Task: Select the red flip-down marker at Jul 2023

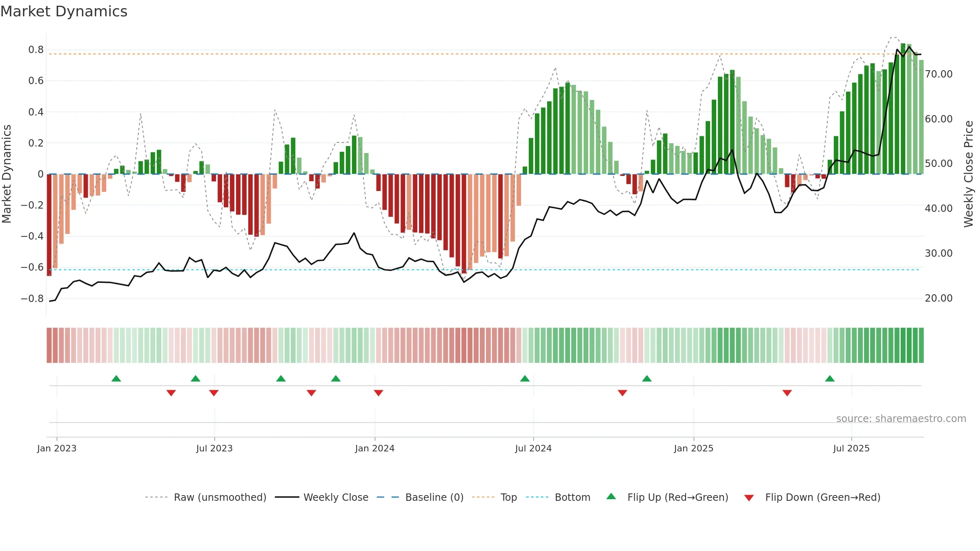Action: click(214, 393)
